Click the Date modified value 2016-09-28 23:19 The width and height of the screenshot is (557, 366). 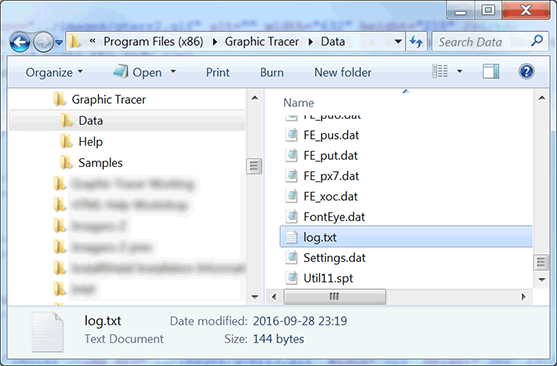pos(300,321)
